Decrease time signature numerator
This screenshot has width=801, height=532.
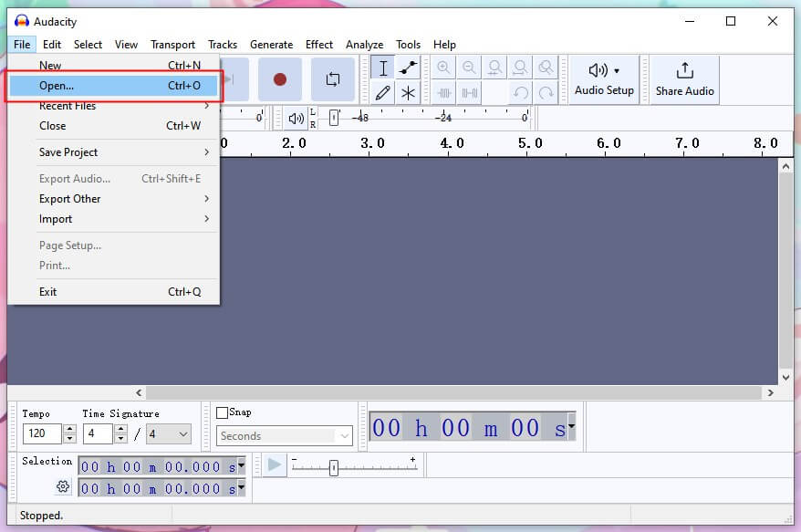tap(120, 439)
